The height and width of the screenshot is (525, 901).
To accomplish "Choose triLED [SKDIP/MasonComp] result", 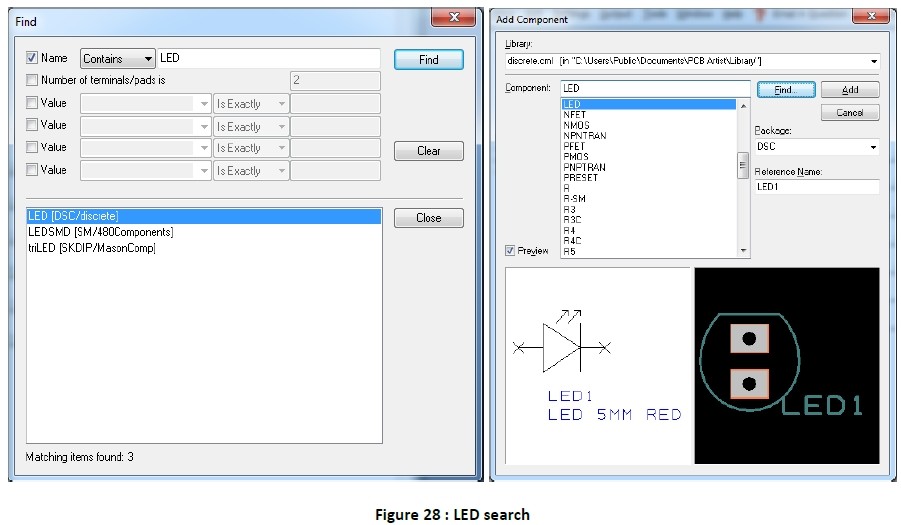I will (92, 247).
